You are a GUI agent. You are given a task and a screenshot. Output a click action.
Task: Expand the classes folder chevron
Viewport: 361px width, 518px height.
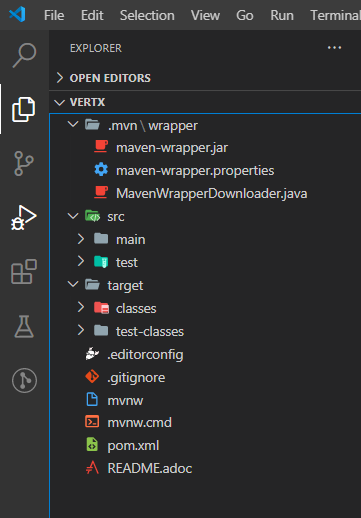81,307
